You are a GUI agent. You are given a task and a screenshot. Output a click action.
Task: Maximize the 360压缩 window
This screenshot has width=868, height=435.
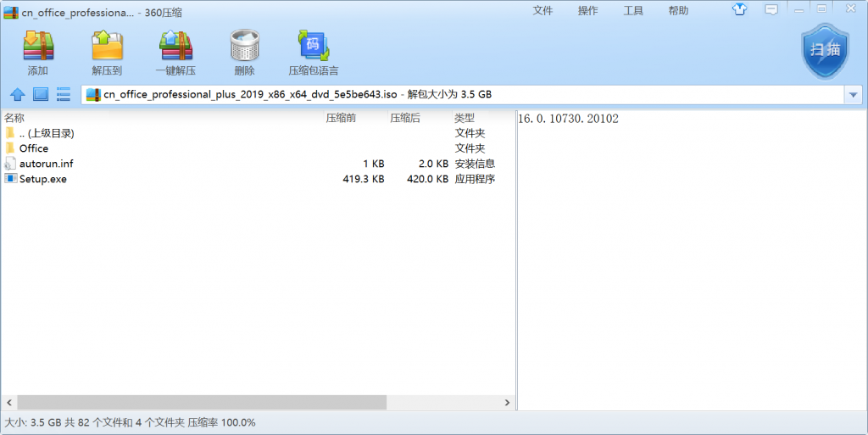[821, 8]
